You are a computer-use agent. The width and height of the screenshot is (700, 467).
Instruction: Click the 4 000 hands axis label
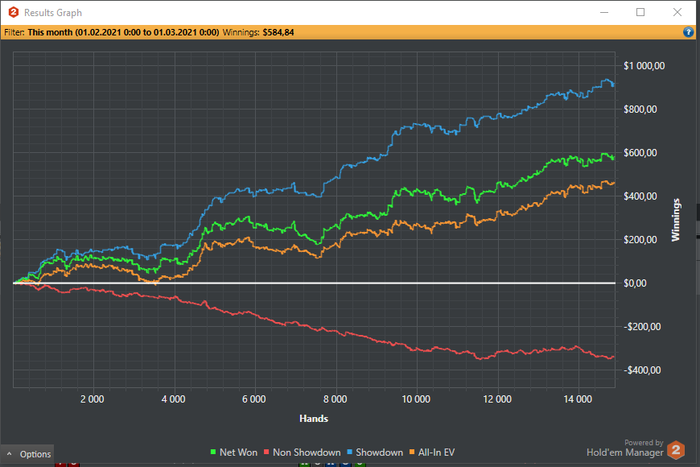(173, 399)
